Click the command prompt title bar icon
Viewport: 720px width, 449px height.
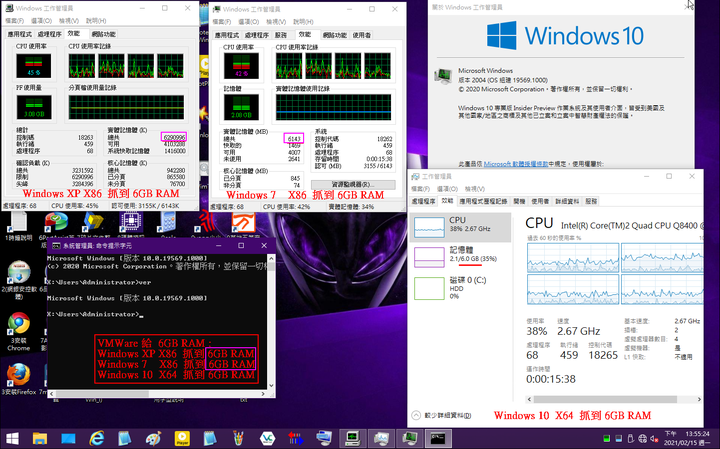[x=56, y=246]
